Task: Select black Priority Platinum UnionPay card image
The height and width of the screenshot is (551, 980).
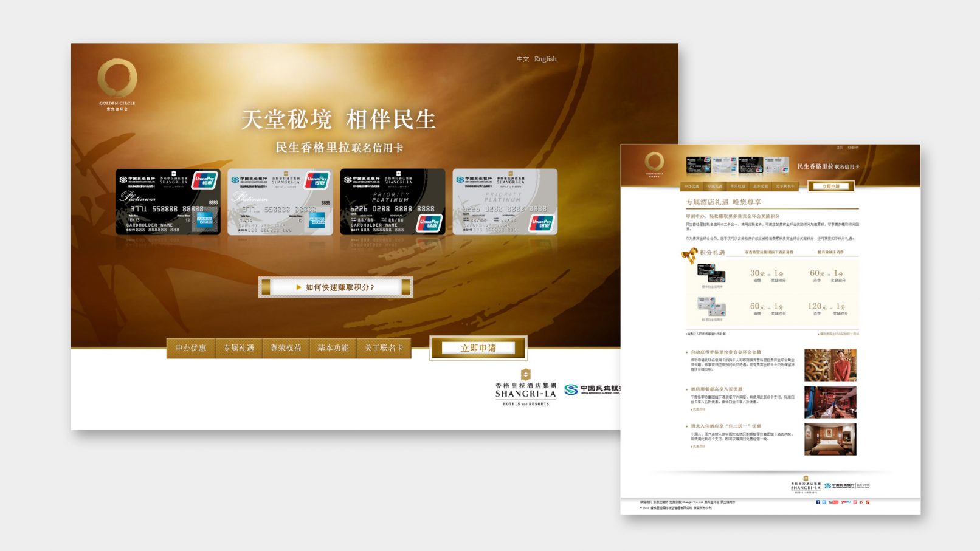Action: pos(393,202)
